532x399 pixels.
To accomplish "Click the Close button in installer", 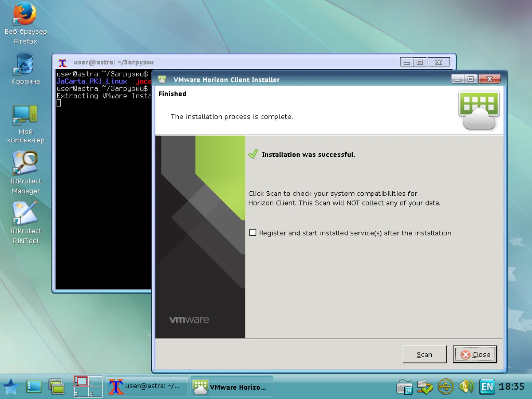I will click(x=475, y=354).
